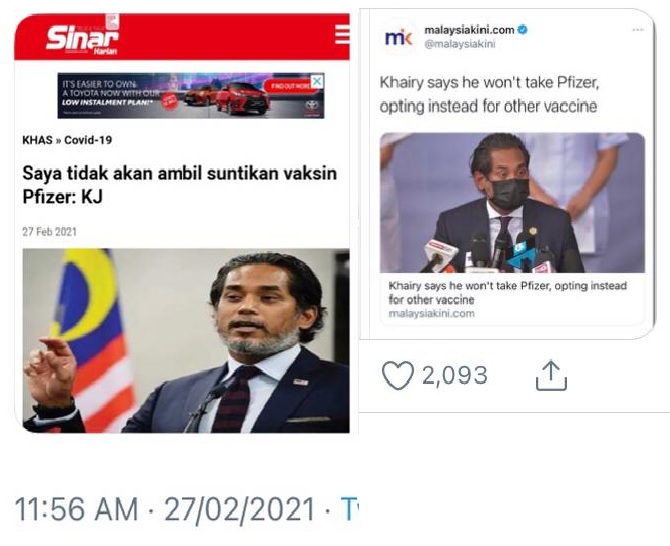This screenshot has width=670, height=546.
Task: Tap the share tweet upload icon
Action: coord(551,375)
